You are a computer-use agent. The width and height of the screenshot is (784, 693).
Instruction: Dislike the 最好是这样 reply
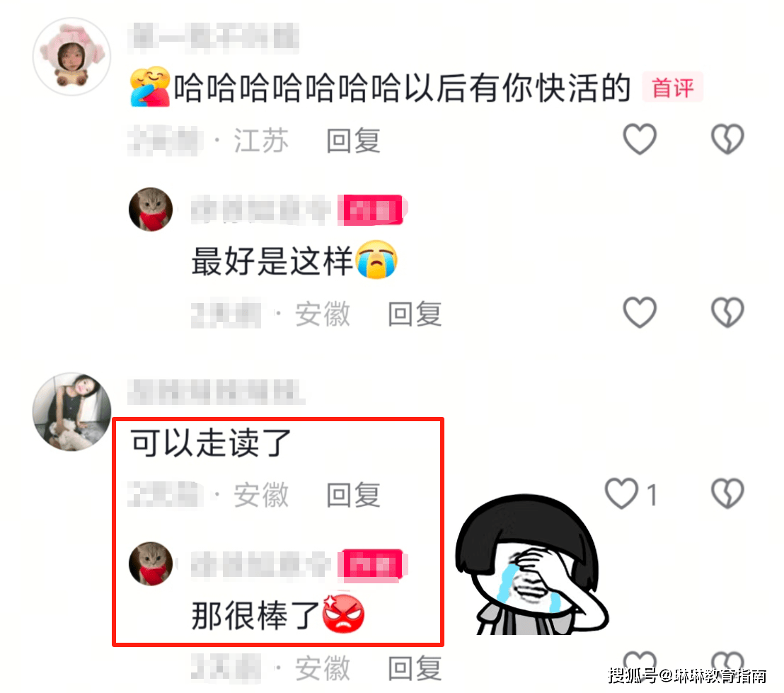[x=727, y=313]
